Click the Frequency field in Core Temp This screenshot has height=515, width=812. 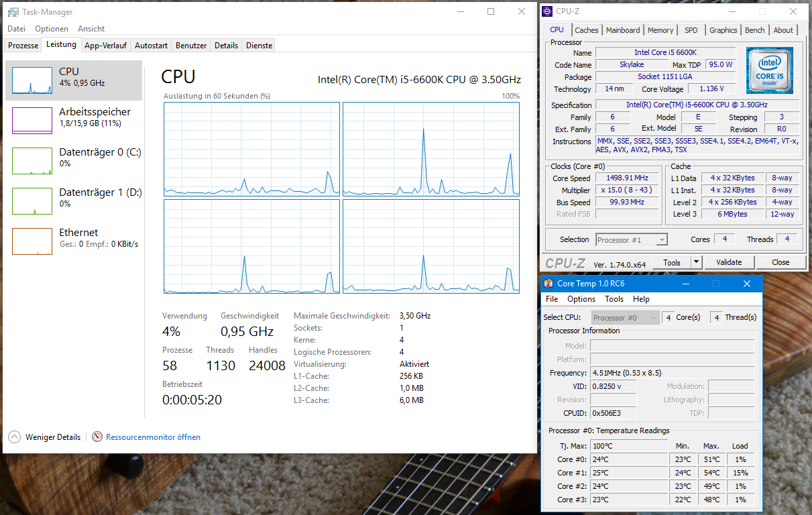(672, 373)
